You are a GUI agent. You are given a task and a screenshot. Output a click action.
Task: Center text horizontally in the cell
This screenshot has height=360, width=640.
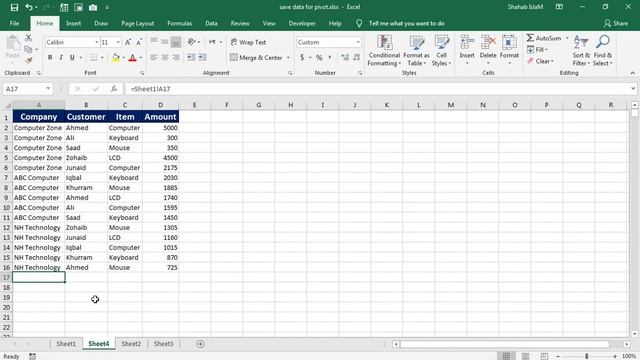(x=165, y=58)
